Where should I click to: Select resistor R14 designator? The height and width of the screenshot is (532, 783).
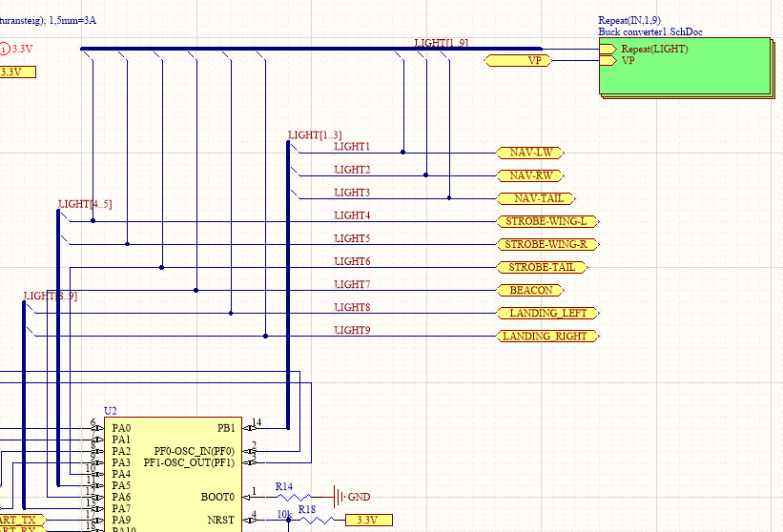coord(283,486)
